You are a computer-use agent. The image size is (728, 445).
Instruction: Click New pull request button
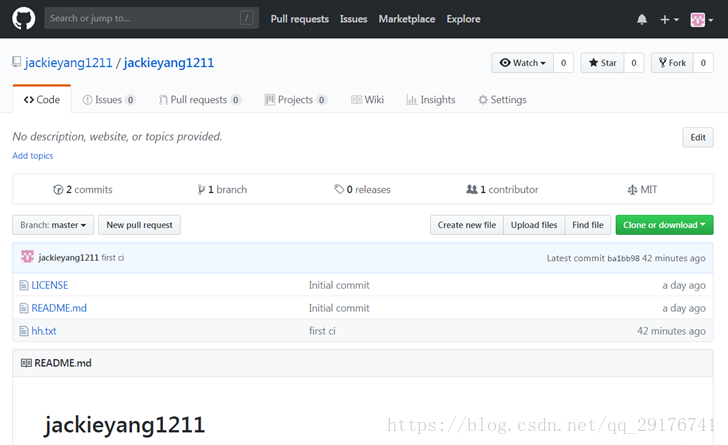click(x=139, y=225)
